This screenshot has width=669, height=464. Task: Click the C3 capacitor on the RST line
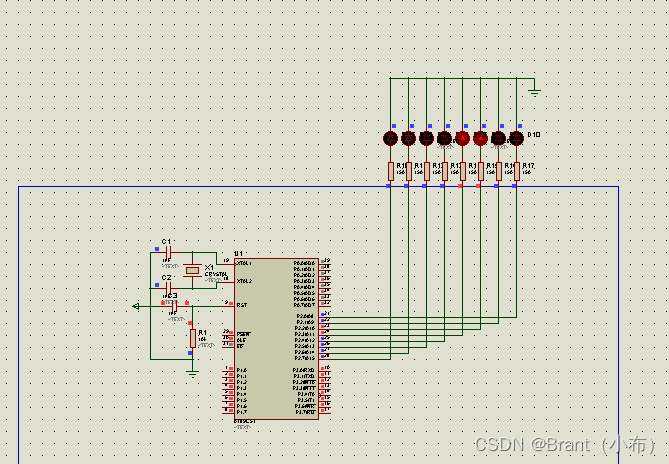point(174,306)
